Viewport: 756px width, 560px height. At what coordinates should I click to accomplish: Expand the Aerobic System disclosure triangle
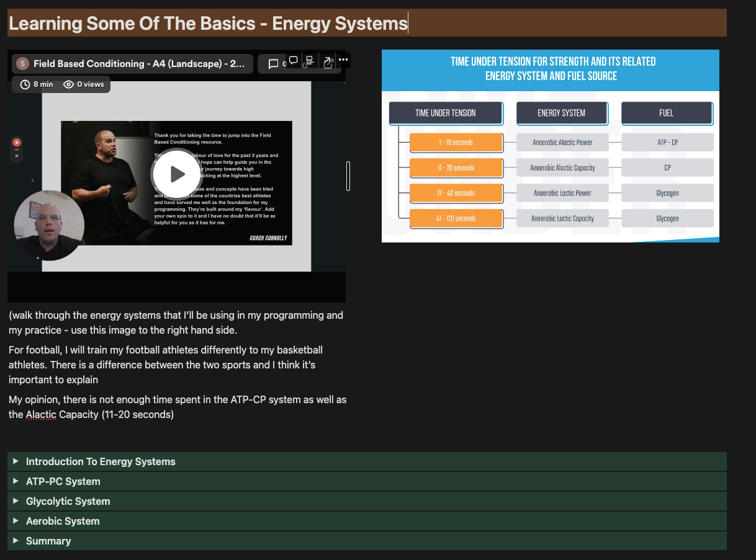[x=16, y=521]
